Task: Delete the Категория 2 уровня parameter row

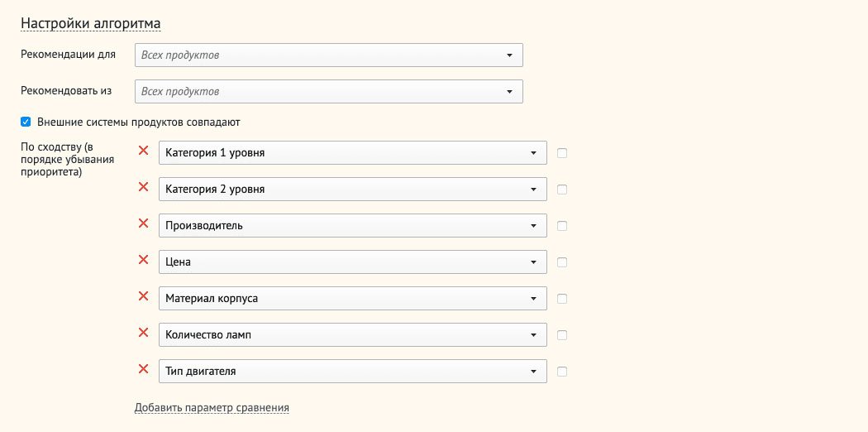Action: pyautogui.click(x=143, y=187)
